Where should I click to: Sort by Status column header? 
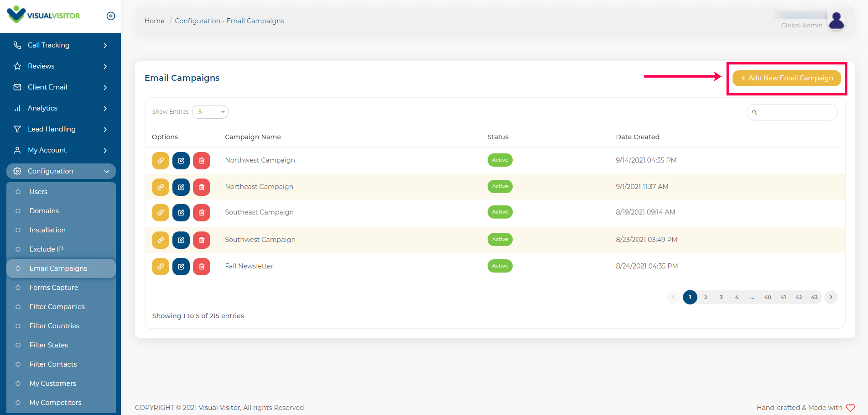[498, 137]
